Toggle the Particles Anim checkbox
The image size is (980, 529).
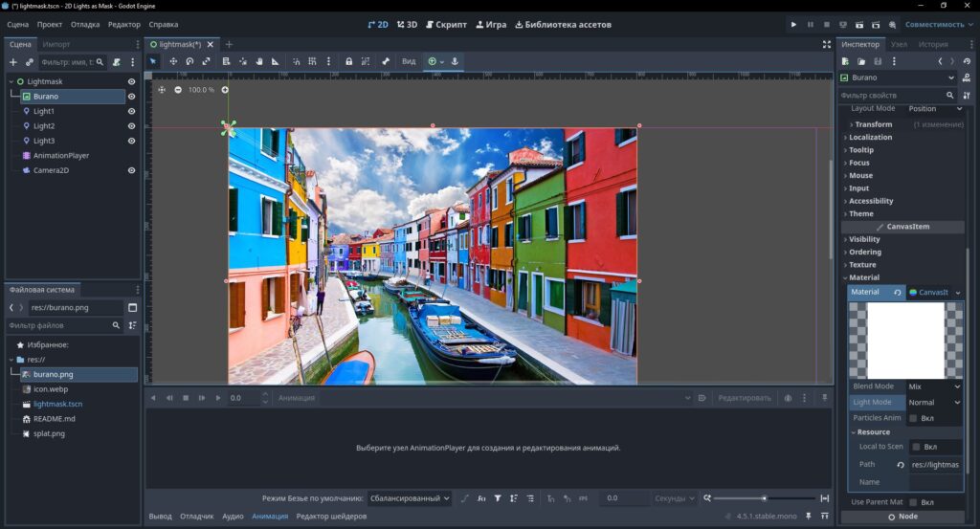[913, 418]
